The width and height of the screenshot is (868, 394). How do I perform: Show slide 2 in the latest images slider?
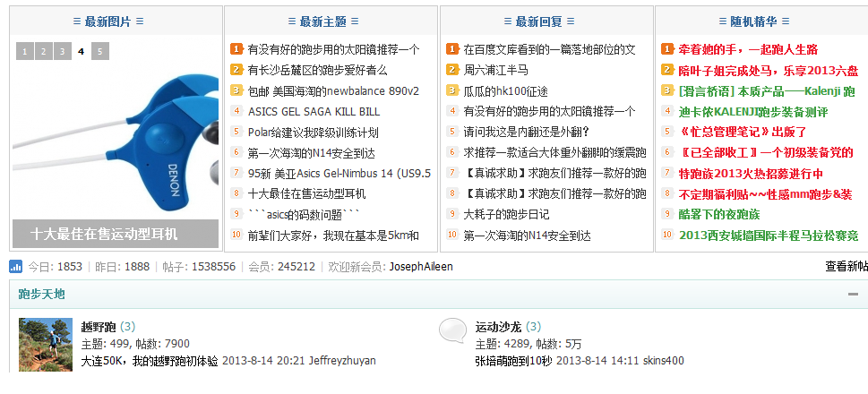[x=44, y=51]
